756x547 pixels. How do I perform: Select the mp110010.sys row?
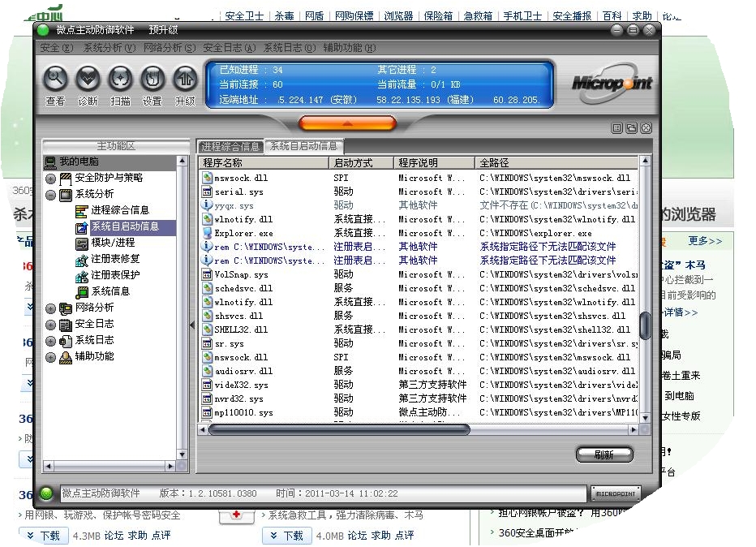pos(419,412)
